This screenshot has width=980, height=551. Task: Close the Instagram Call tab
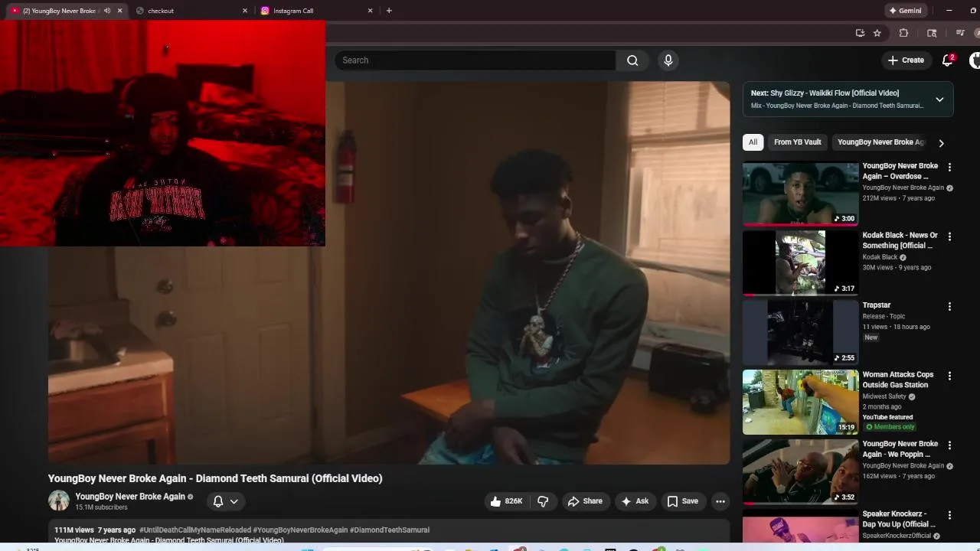click(371, 11)
